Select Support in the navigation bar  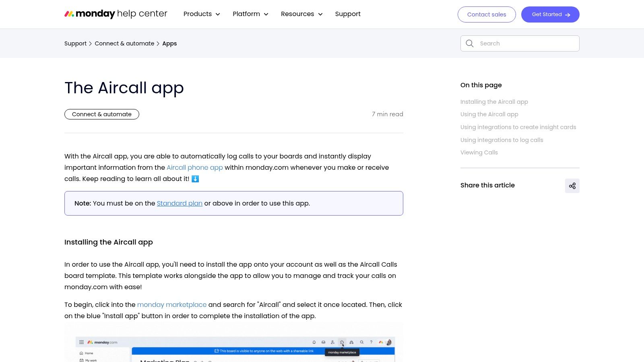tap(347, 14)
